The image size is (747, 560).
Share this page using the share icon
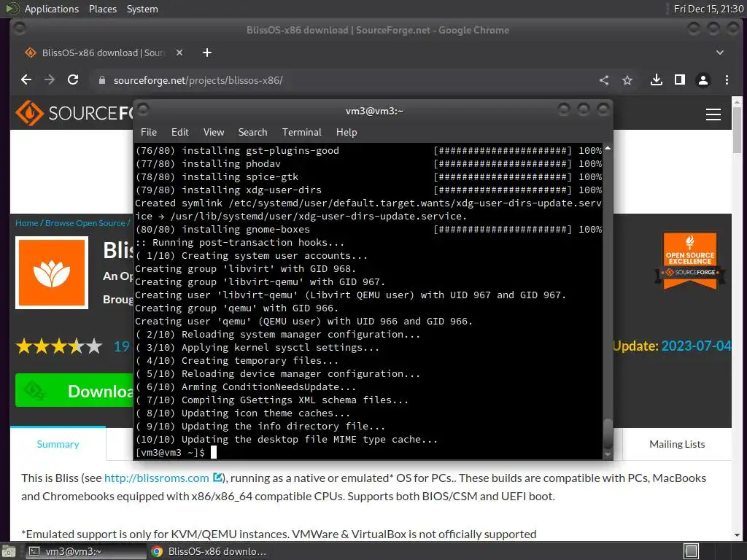coord(604,80)
